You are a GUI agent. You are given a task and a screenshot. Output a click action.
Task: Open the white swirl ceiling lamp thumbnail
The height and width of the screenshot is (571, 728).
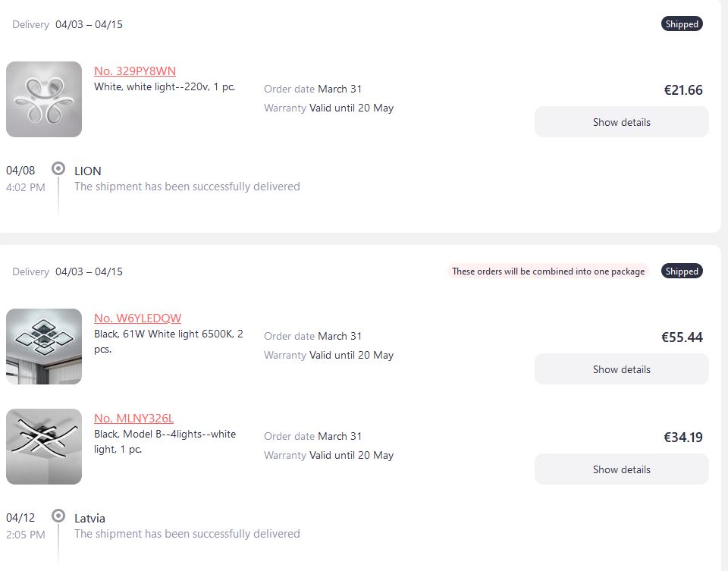[x=44, y=99]
